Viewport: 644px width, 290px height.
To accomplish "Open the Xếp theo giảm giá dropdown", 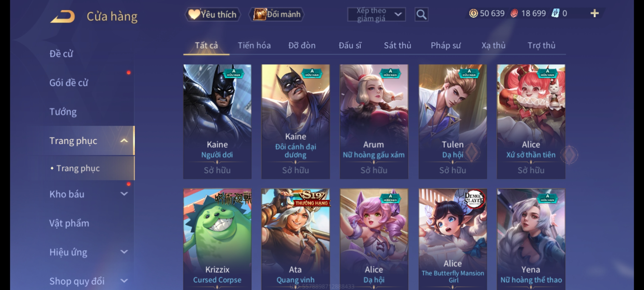I will pos(376,15).
